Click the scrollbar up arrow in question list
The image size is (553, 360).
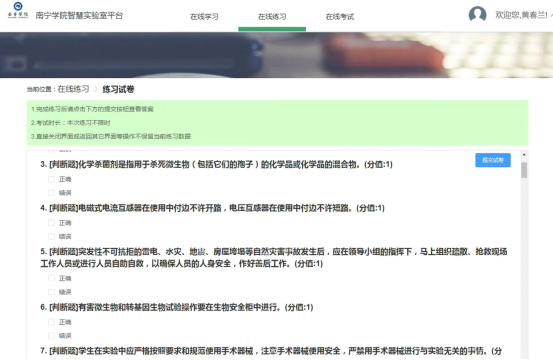click(x=524, y=155)
